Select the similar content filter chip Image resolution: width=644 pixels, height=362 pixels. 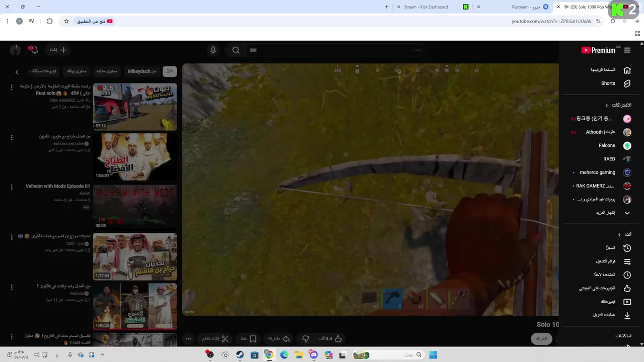click(107, 71)
